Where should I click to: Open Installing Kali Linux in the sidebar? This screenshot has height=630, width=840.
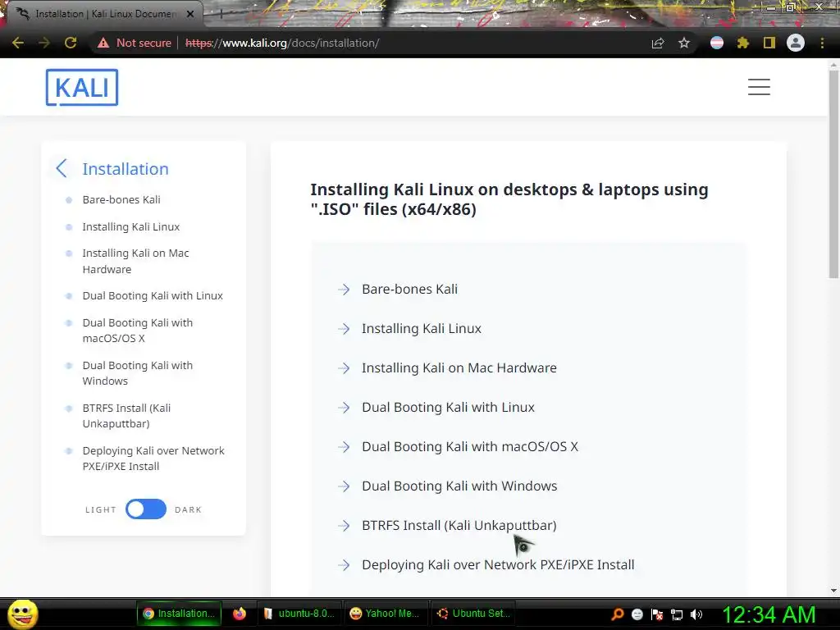point(131,227)
